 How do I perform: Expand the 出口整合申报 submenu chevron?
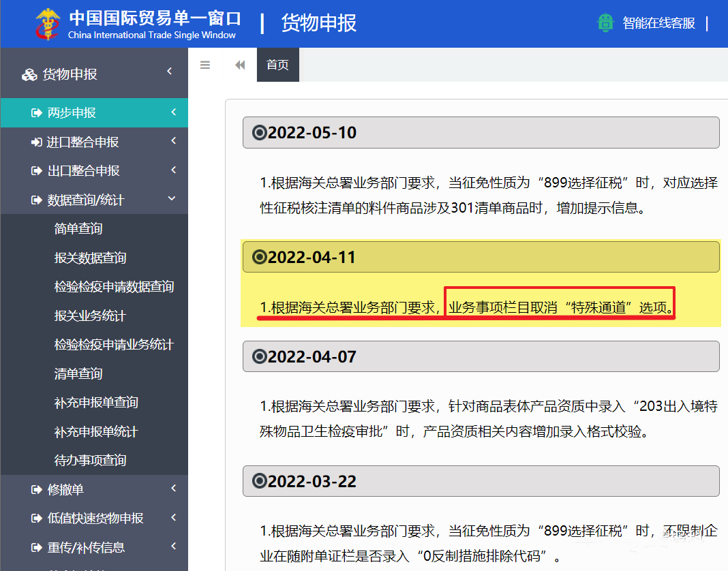[173, 170]
